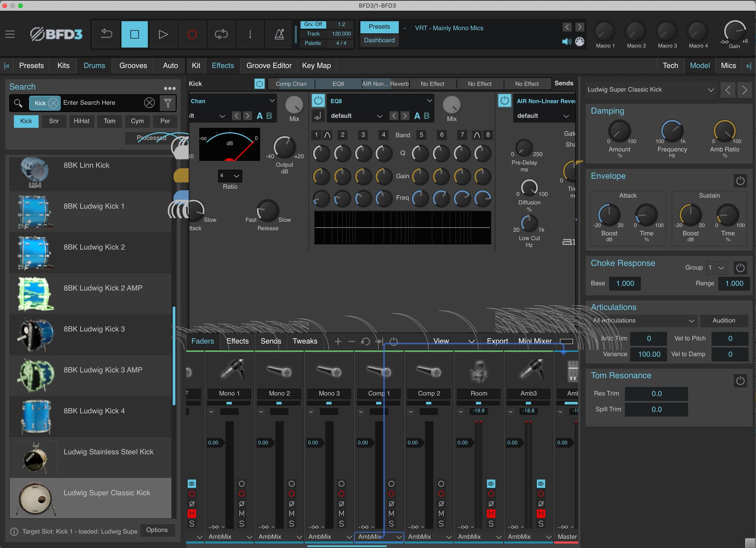Toggle the loop mode icon
Image resolution: width=756 pixels, height=548 pixels.
pos(221,34)
